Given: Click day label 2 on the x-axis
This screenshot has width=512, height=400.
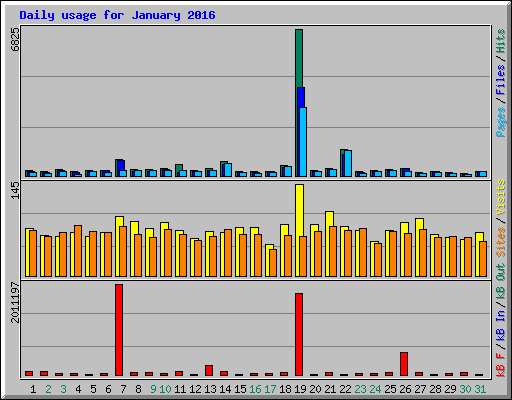Looking at the screenshot, I should tap(48, 389).
